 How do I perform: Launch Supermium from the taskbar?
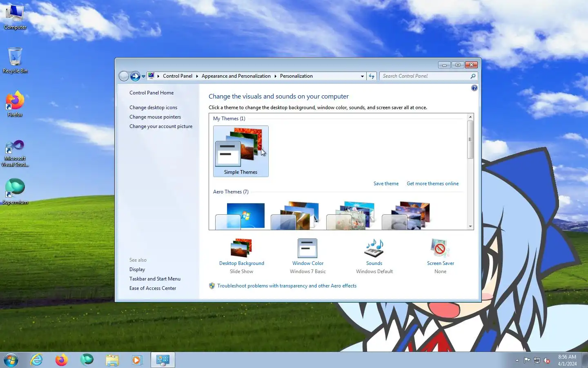pyautogui.click(x=87, y=360)
